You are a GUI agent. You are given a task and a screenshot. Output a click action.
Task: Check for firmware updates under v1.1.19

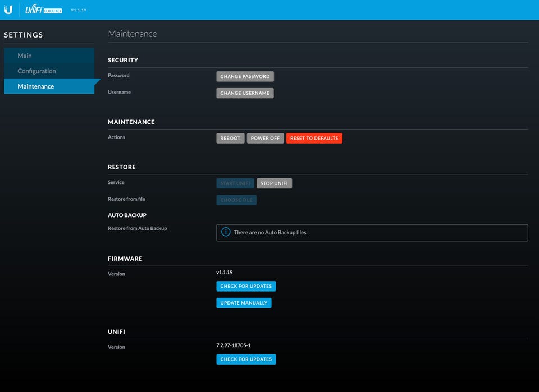coord(246,286)
